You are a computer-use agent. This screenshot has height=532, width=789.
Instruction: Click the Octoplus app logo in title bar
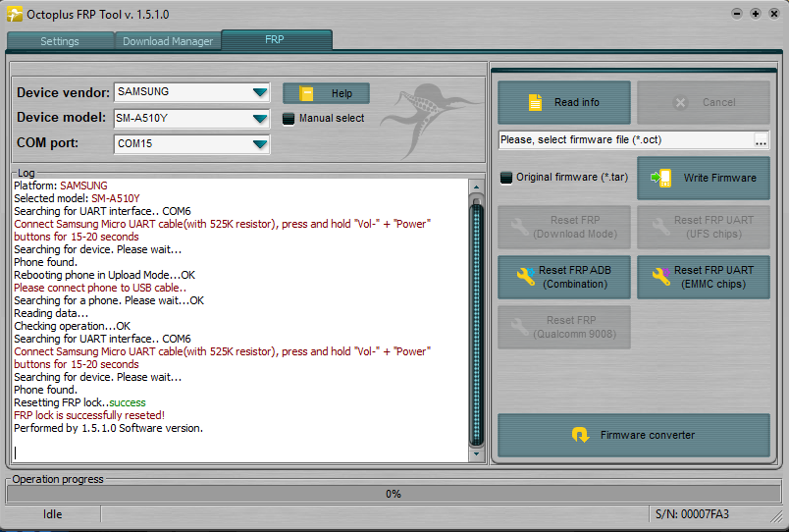(x=15, y=14)
